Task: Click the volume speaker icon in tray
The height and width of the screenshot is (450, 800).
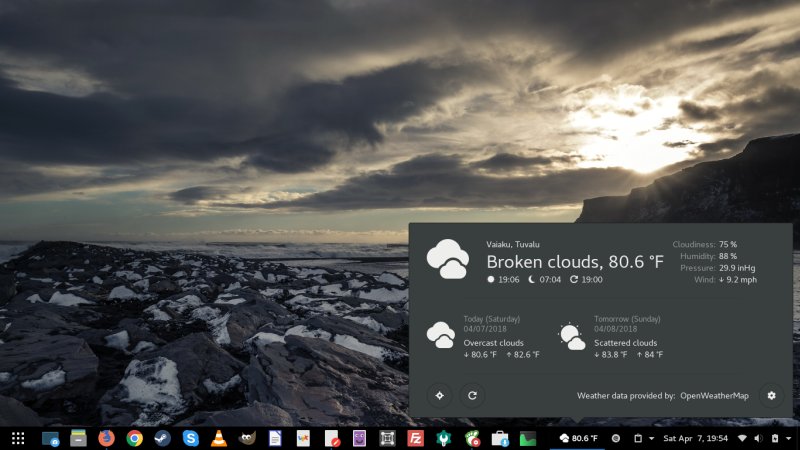Action: click(x=759, y=438)
